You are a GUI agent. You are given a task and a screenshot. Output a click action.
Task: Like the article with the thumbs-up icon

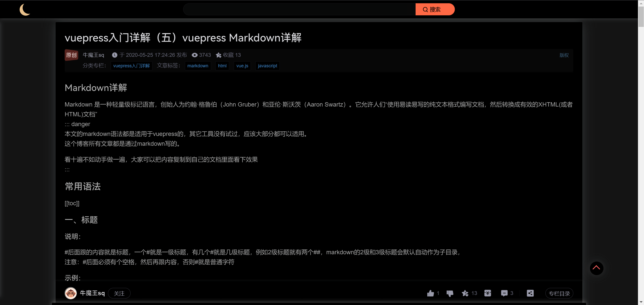coord(430,293)
